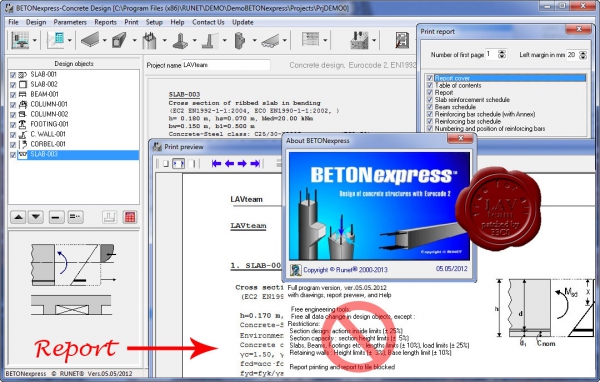Choose the footing design toolbar icon

click(x=180, y=40)
